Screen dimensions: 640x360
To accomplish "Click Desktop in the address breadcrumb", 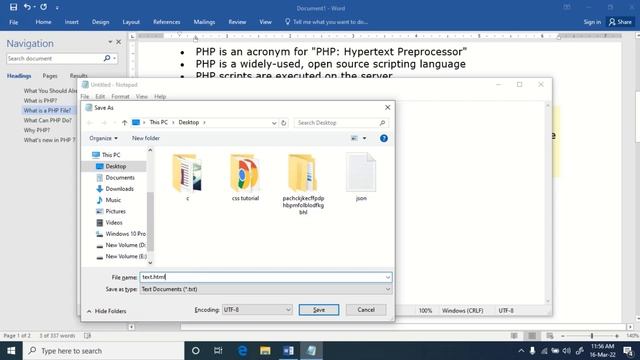I will 189,122.
